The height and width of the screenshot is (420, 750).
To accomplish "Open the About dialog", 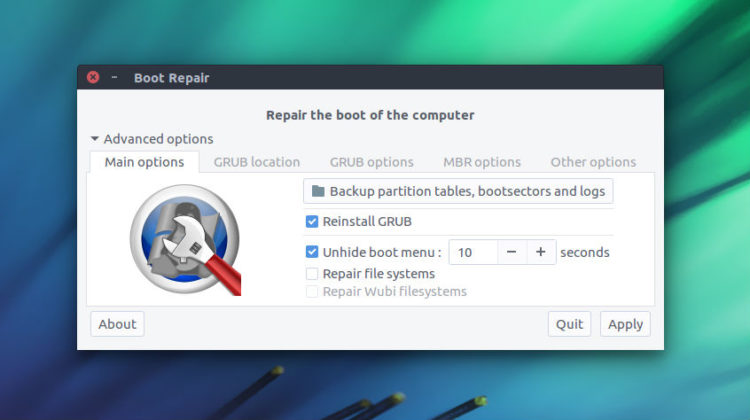I will [117, 324].
